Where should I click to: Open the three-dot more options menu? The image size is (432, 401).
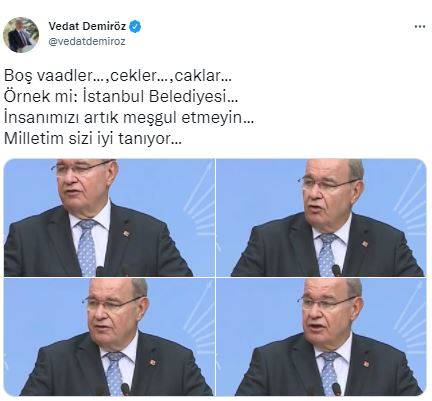(x=420, y=27)
